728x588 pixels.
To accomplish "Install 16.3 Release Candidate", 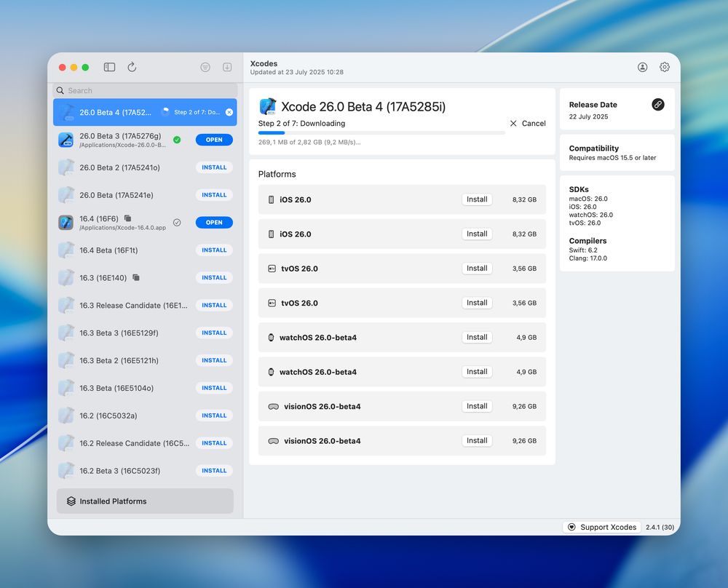I will point(214,306).
